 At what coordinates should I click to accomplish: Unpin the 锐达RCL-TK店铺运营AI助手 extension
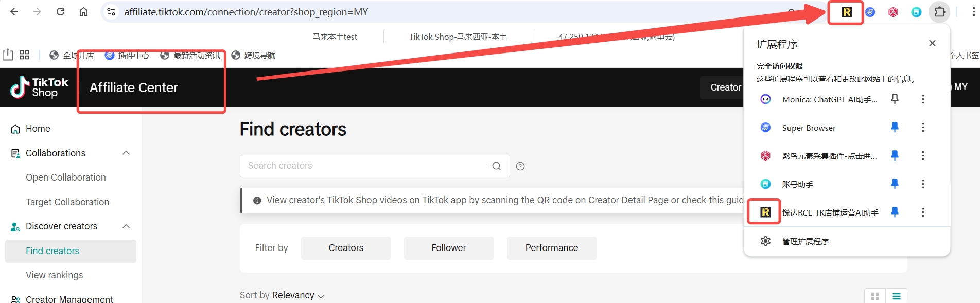(895, 212)
